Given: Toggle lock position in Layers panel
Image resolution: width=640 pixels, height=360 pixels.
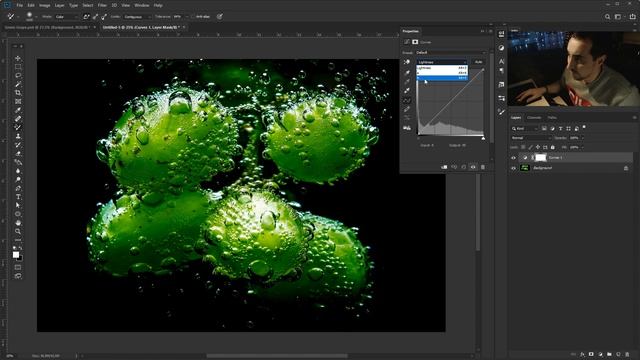Looking at the screenshot, I should [538, 147].
